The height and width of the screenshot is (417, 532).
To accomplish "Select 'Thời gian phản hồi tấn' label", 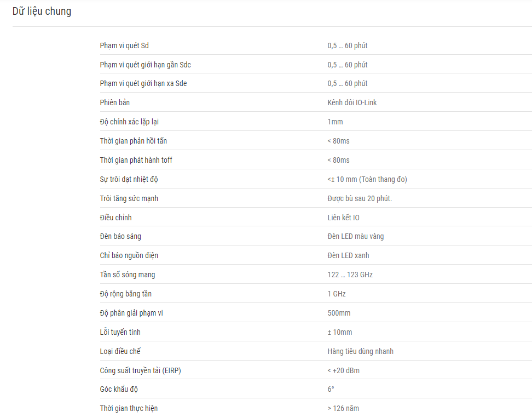I will click(134, 141).
